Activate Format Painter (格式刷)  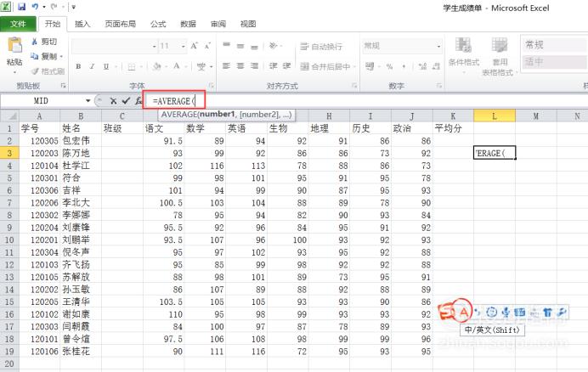click(48, 70)
